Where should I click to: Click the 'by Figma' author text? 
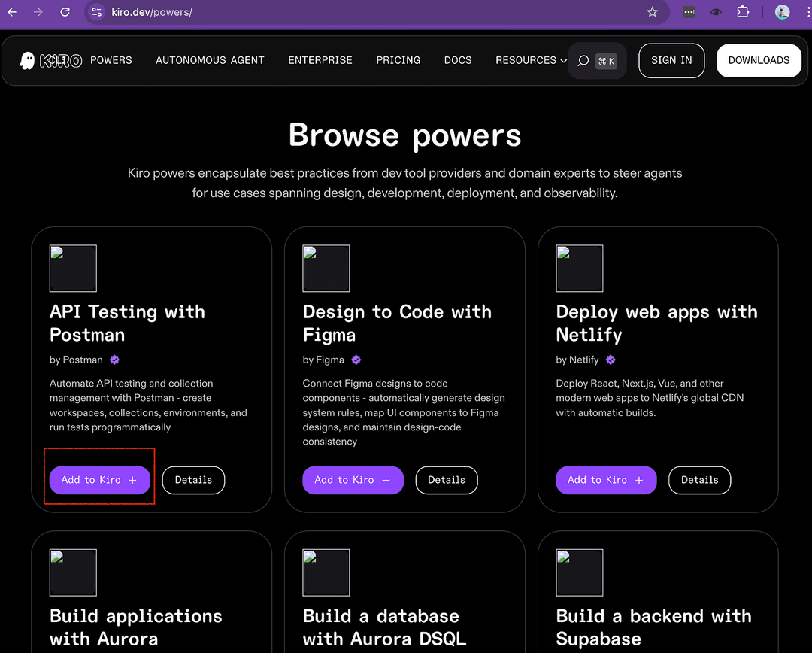[323, 360]
